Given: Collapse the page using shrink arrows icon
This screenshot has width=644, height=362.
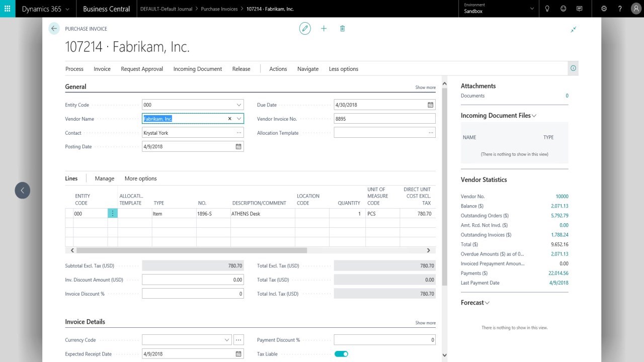Looking at the screenshot, I should (573, 30).
